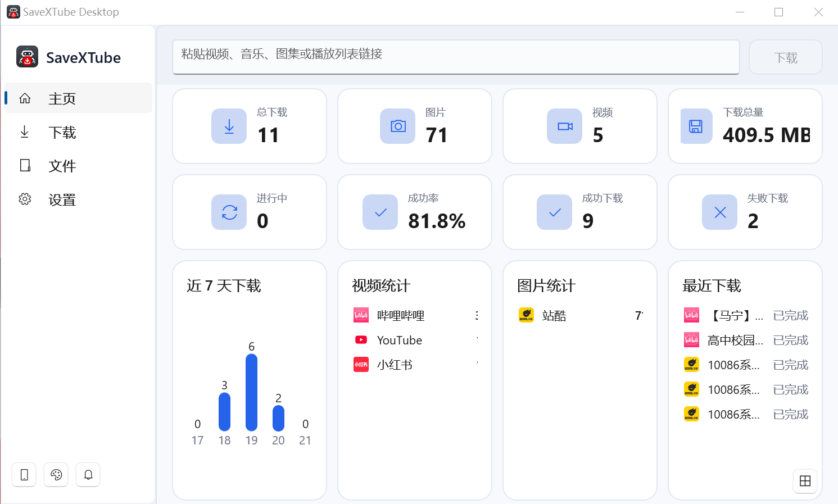The image size is (838, 504).
Task: Click the 总下载 download arrow icon
Action: [229, 126]
